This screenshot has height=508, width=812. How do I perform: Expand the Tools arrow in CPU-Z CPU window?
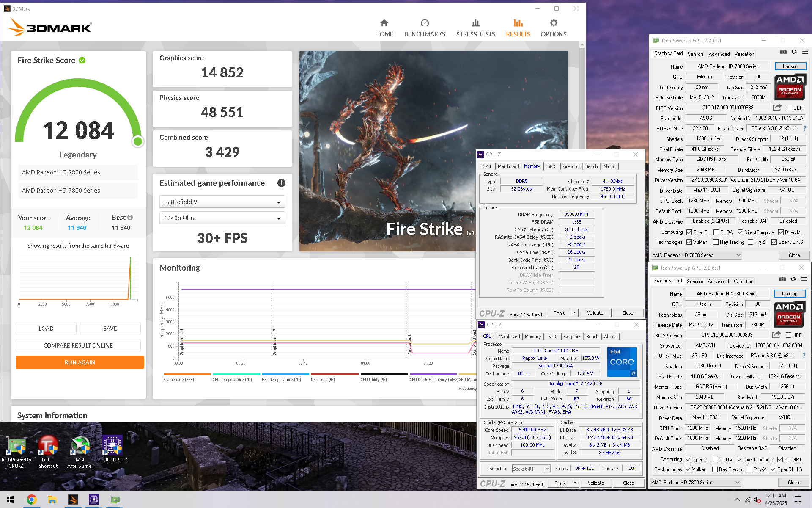point(575,483)
